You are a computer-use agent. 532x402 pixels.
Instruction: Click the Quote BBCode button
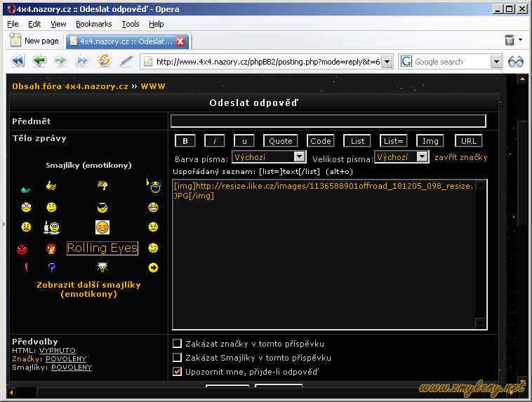click(x=281, y=141)
